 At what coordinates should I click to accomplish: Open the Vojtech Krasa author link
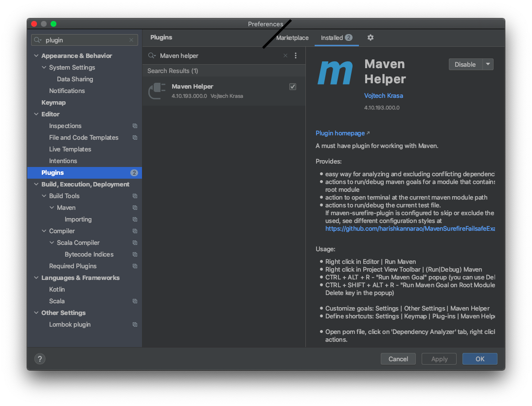(383, 96)
